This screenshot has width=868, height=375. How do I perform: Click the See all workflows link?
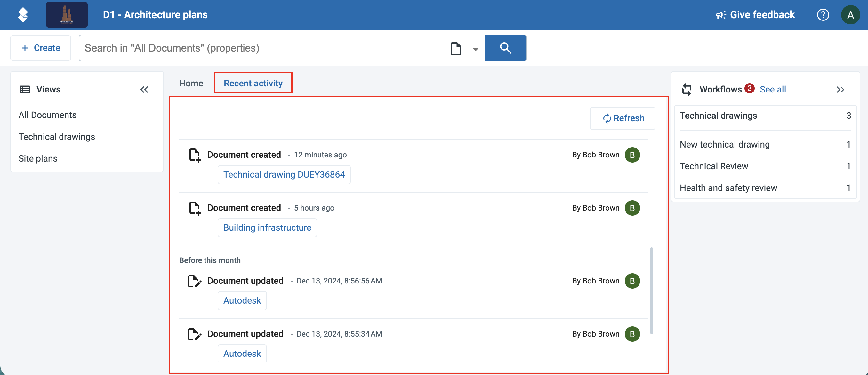(773, 89)
